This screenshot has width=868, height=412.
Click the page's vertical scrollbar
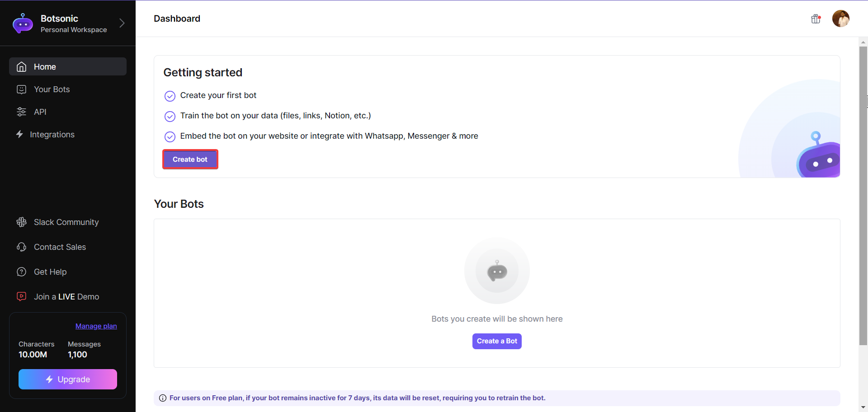pos(863,195)
